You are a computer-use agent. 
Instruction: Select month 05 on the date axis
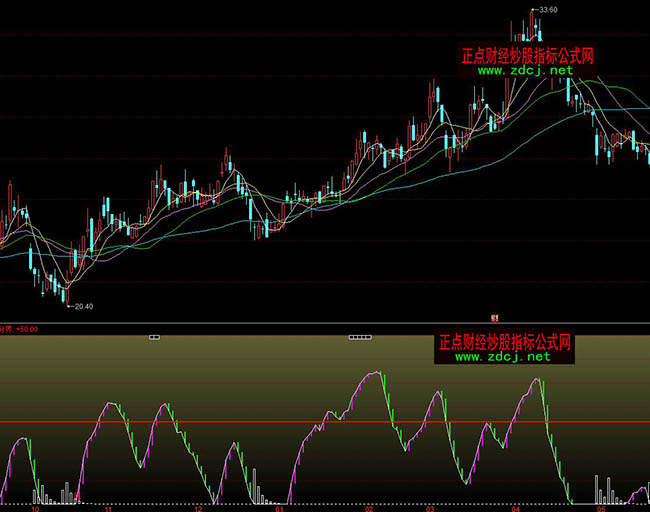click(x=600, y=508)
